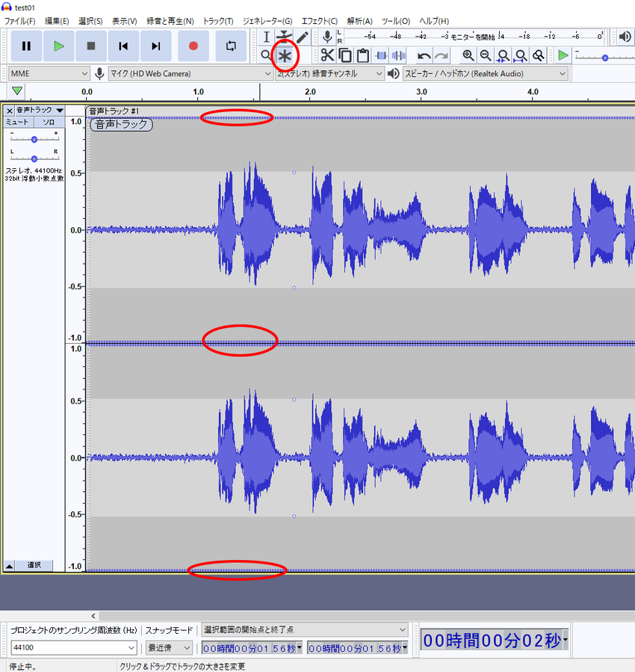Click the 選択 button in track panel

click(34, 566)
